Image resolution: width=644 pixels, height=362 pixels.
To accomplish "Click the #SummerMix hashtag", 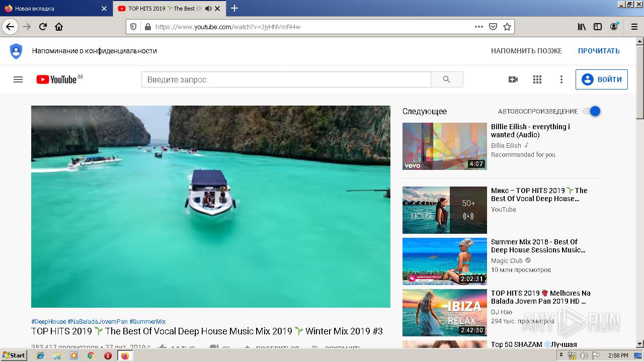I will (147, 321).
